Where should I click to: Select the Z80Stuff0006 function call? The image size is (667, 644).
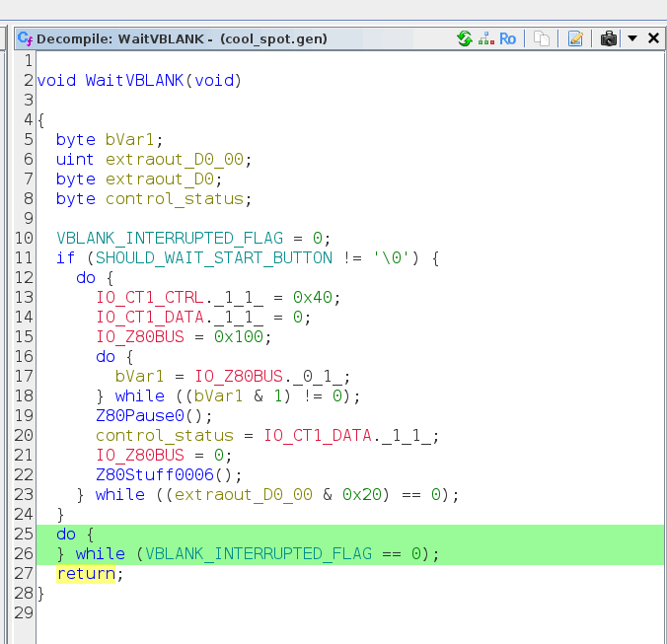(149, 474)
